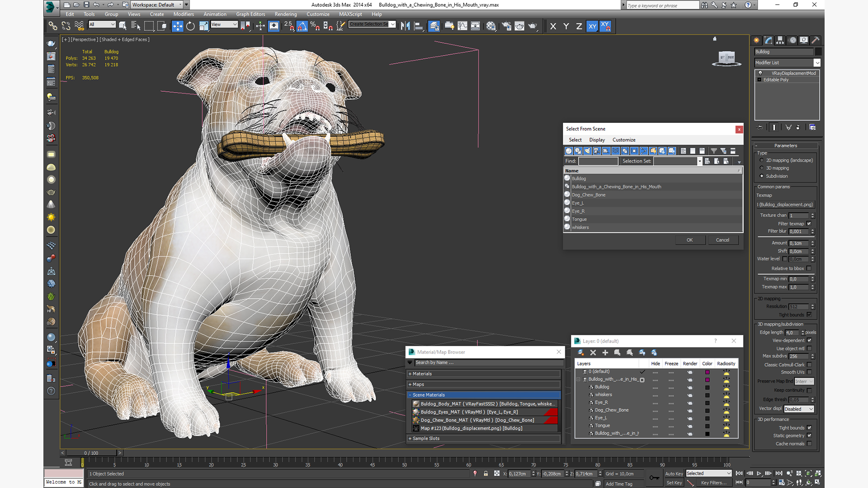868x488 pixels.
Task: Enable the Use object mtl checkbox
Action: click(x=809, y=349)
